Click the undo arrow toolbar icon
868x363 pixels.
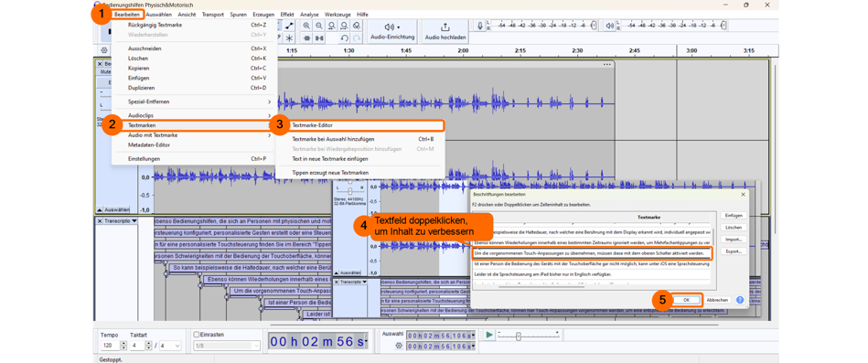coord(344,38)
